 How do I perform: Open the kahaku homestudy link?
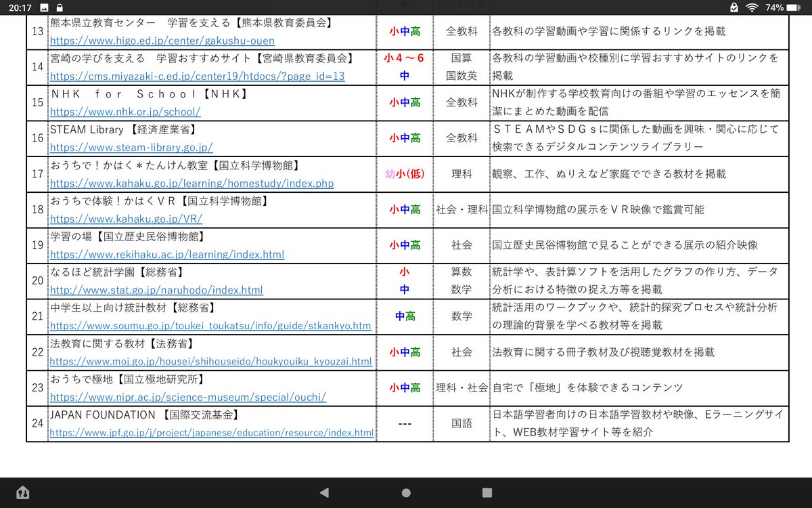point(192,183)
